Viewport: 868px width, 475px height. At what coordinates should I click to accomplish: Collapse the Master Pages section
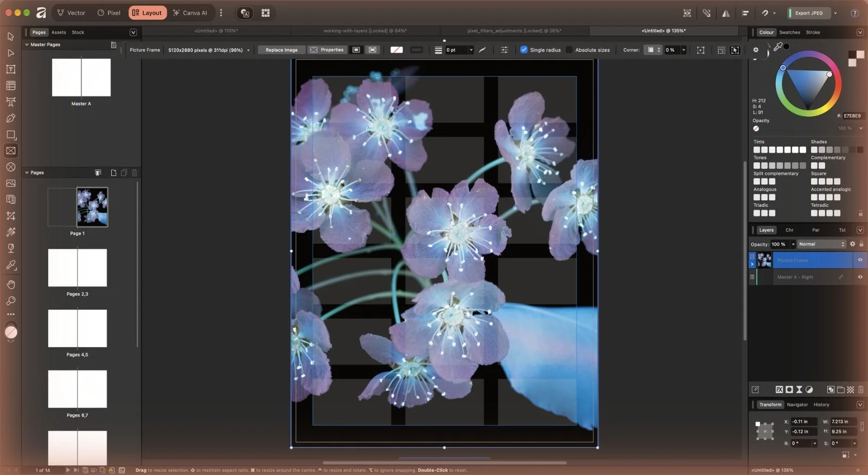(27, 45)
